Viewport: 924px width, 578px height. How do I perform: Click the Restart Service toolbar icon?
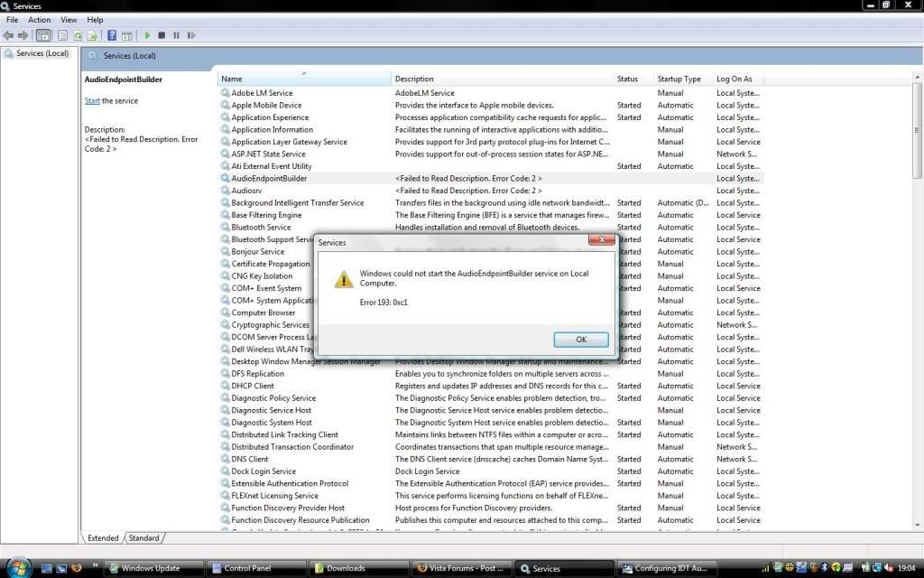[x=191, y=36]
